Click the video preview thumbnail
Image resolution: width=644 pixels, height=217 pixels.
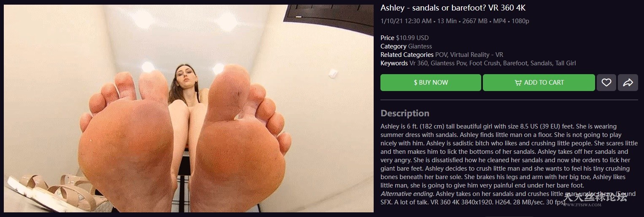189,108
